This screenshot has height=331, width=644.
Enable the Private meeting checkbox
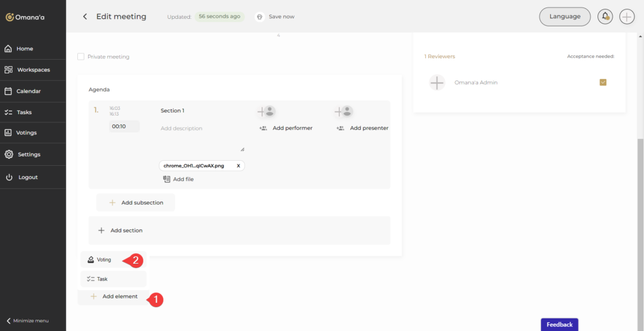pyautogui.click(x=80, y=57)
